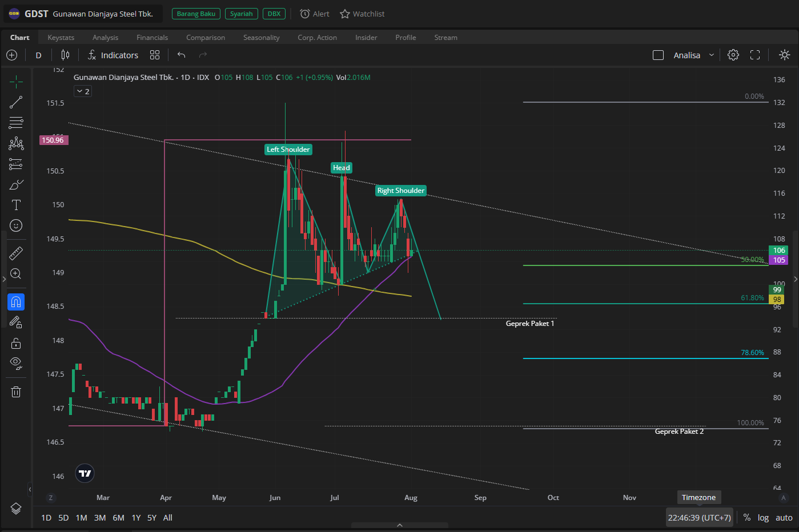Open the emoji icons tool

tap(16, 225)
